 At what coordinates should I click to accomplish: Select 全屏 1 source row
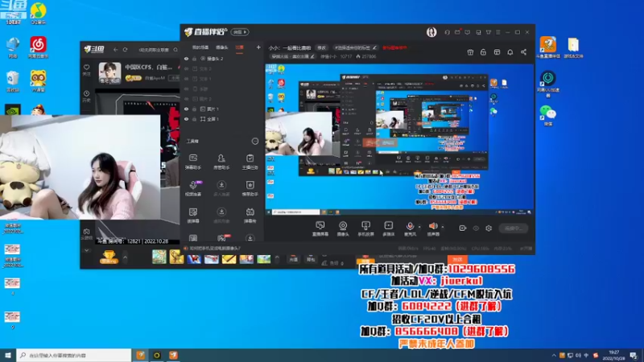[x=222, y=119]
